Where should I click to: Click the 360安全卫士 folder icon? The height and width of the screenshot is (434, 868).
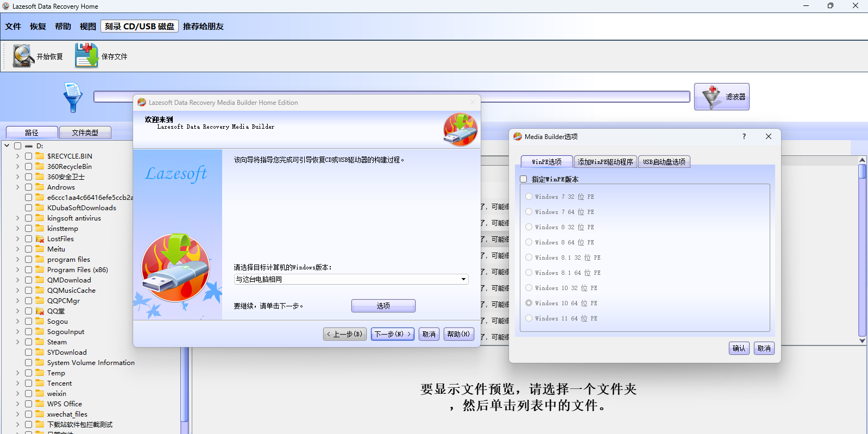pyautogui.click(x=40, y=177)
